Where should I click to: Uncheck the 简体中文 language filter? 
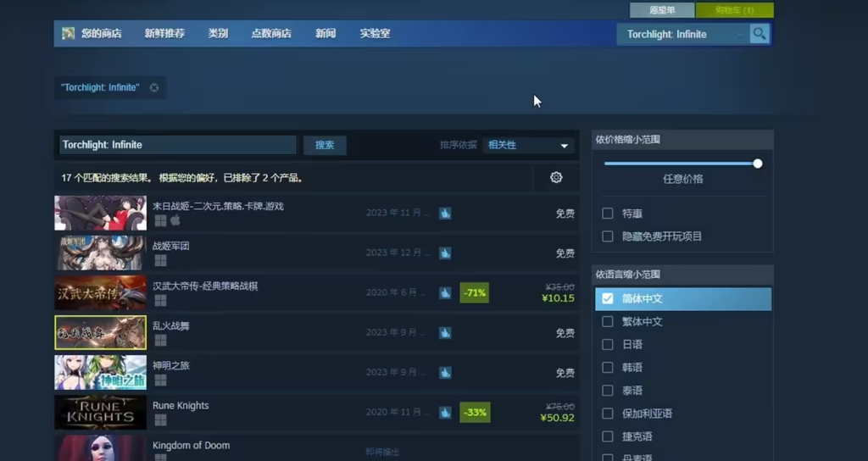click(607, 298)
